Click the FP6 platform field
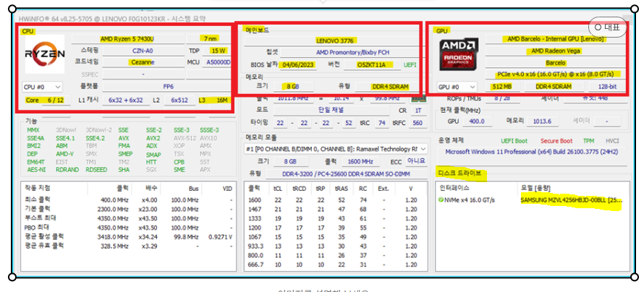The height and width of the screenshot is (292, 644). click(x=166, y=87)
